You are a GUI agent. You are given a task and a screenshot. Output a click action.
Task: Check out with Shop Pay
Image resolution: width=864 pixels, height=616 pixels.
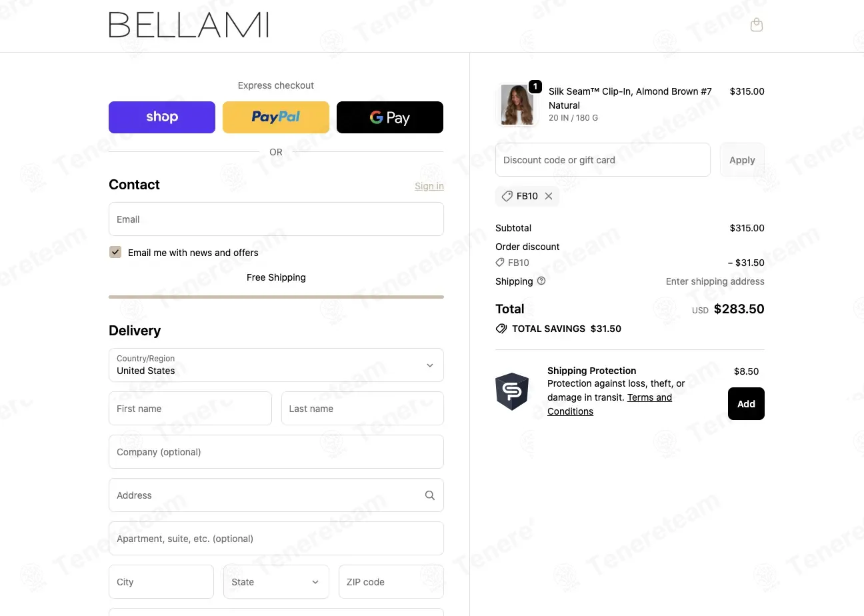[162, 117]
